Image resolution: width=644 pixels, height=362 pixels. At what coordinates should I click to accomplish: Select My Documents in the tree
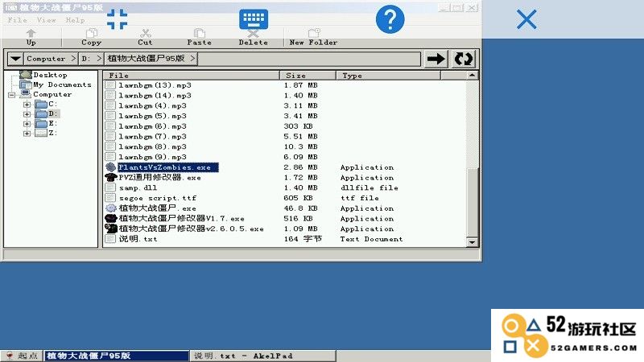(63, 84)
